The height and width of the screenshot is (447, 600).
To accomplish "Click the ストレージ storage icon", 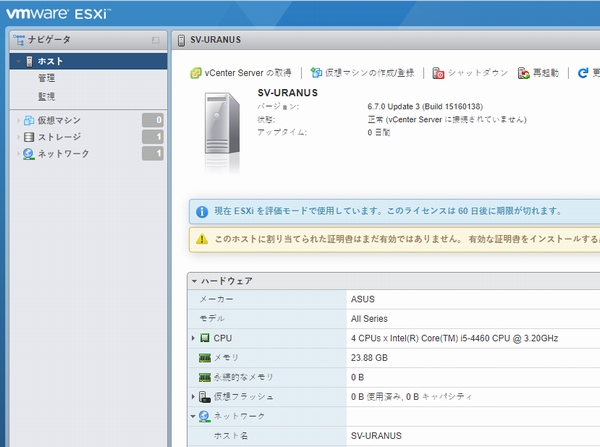I will (x=29, y=137).
